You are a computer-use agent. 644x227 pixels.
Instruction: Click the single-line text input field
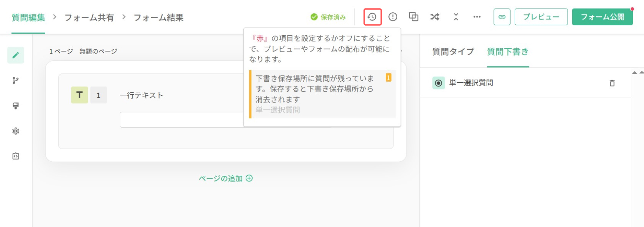coord(182,120)
